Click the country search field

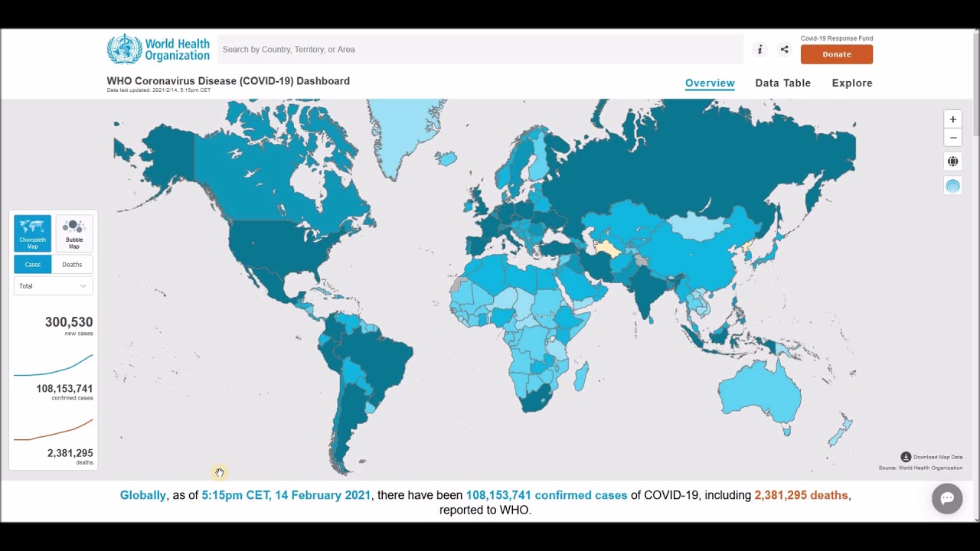[479, 50]
